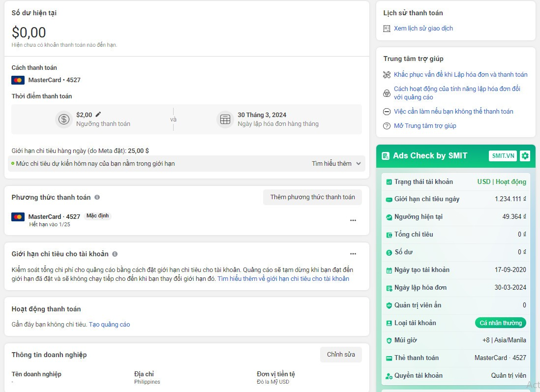Click icon beside Việc cần làm nếu bạn không thể thanh toán
The image size is (540, 392).
pyautogui.click(x=387, y=112)
